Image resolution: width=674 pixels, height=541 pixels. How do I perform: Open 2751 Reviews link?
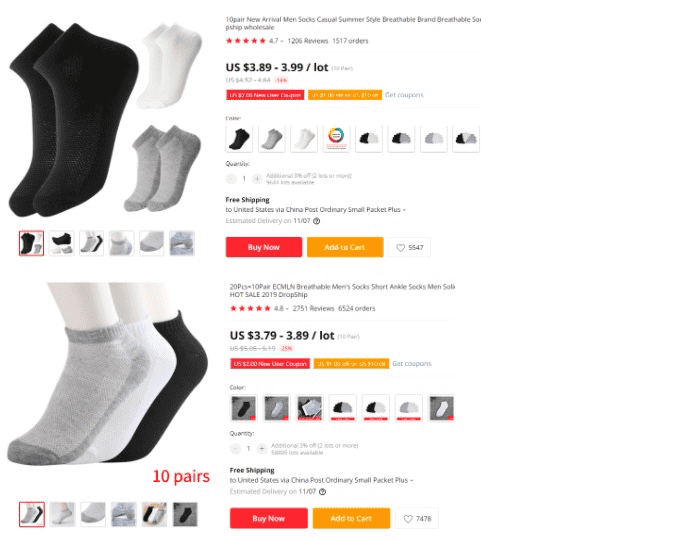[313, 309]
